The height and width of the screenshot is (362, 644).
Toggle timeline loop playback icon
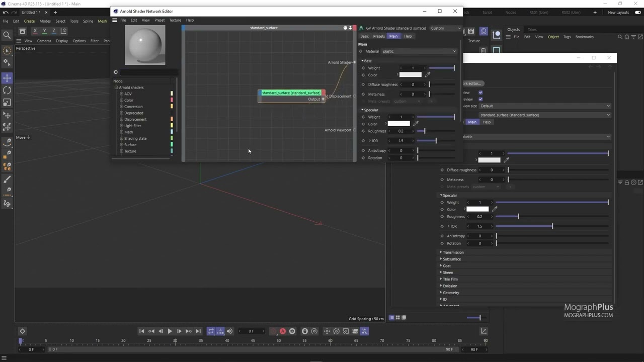211,331
